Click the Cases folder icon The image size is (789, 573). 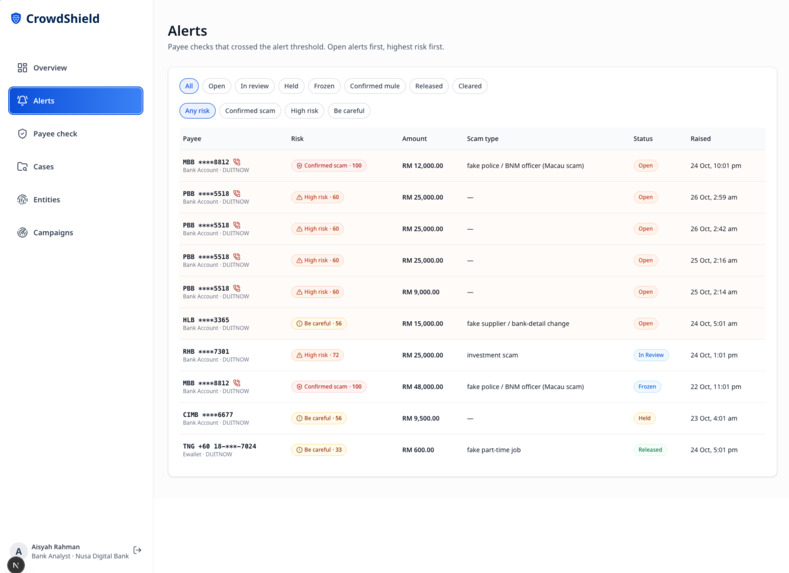coord(22,167)
